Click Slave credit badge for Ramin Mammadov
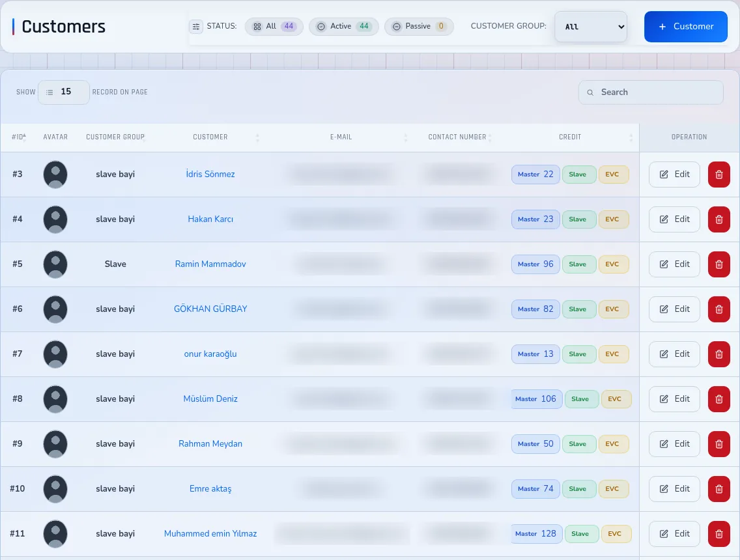The image size is (740, 560). (x=579, y=264)
